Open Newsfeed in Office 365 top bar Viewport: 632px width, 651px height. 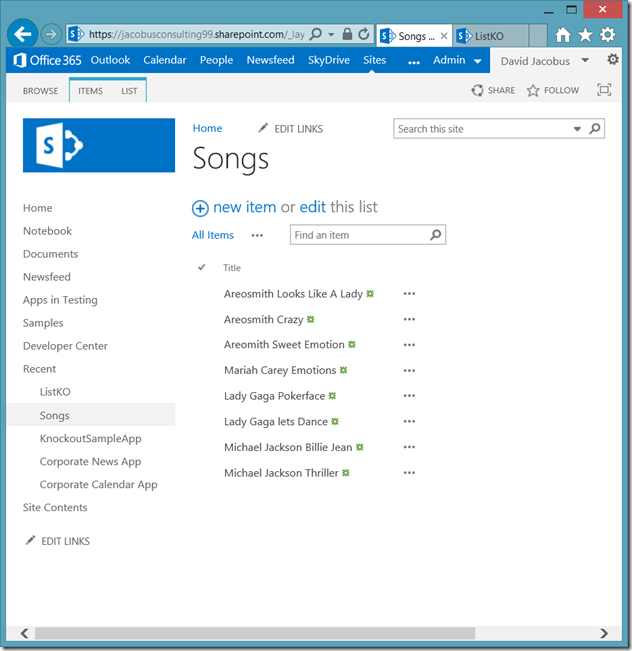[270, 60]
